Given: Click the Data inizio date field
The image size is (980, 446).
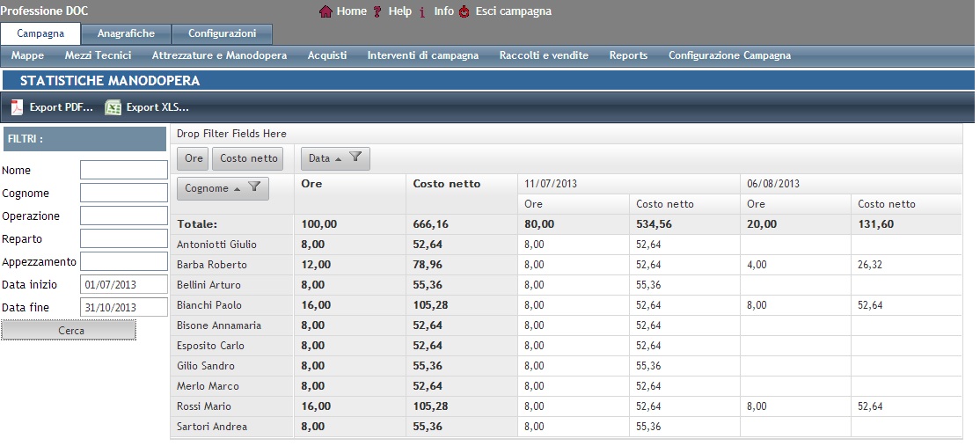Looking at the screenshot, I should coord(123,284).
